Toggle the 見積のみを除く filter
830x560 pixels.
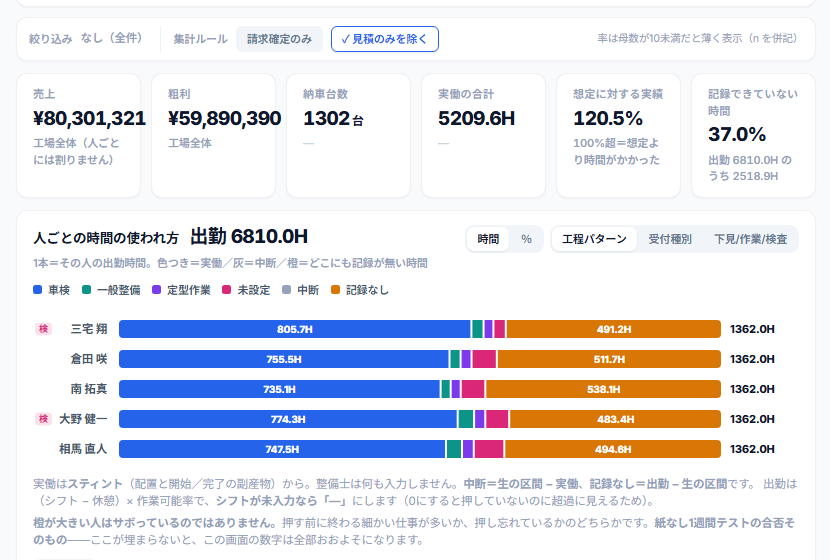click(x=385, y=39)
